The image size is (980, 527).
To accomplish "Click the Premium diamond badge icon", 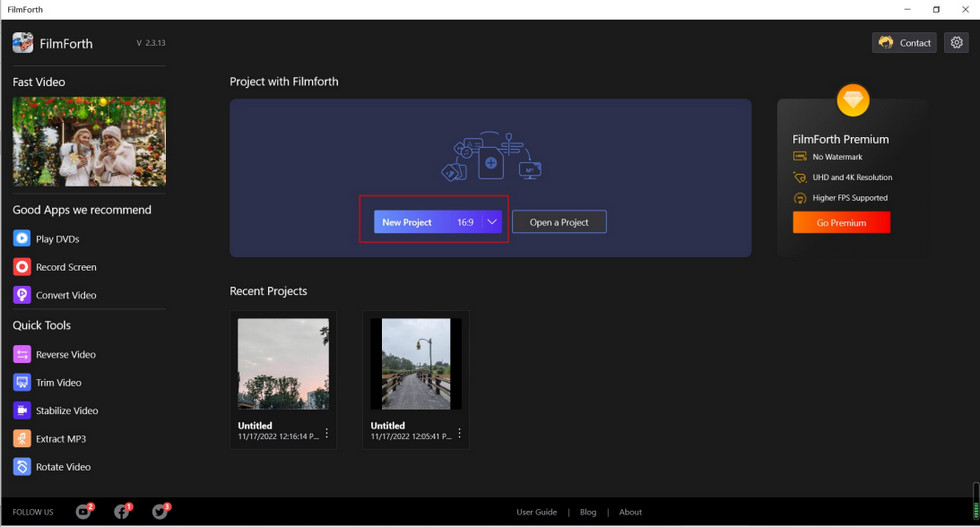I will click(853, 100).
